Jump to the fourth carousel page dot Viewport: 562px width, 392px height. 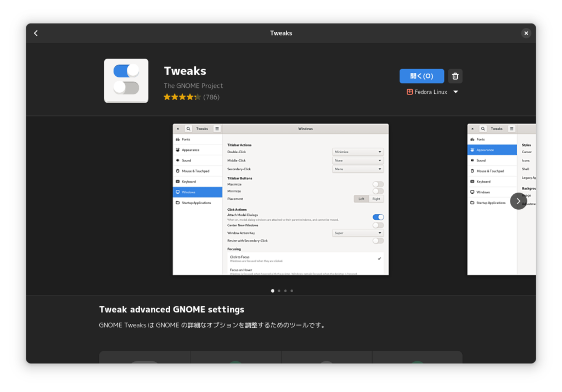[x=292, y=291]
